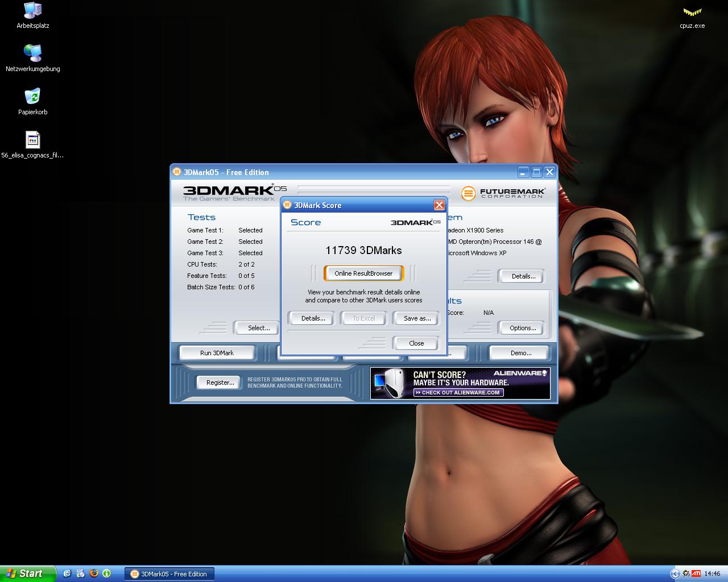Open the Windows Start menu

(x=28, y=573)
